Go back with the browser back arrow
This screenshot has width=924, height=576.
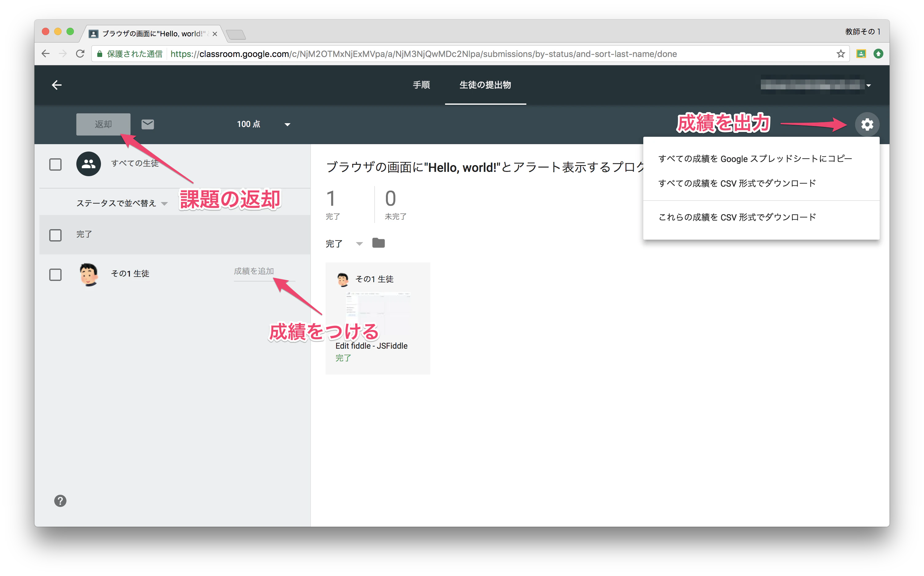click(46, 54)
